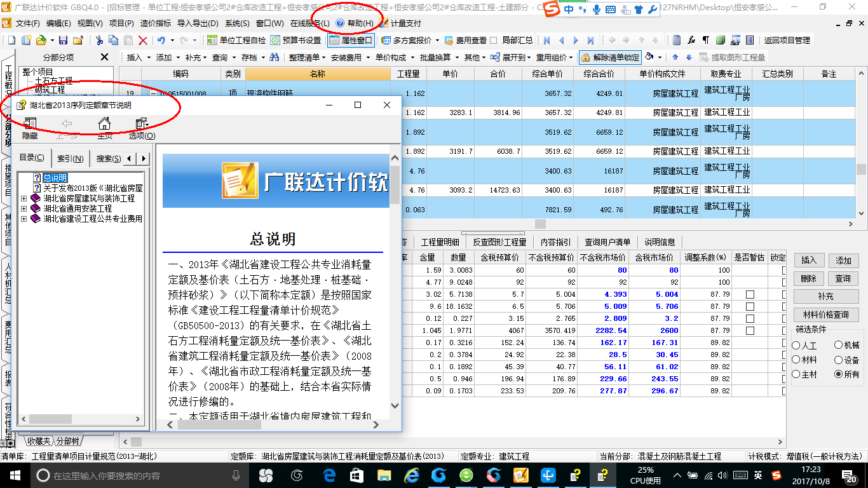Viewport: 868px width, 488px height.
Task: Open the 整理清单 dropdown menu
Action: (307, 57)
